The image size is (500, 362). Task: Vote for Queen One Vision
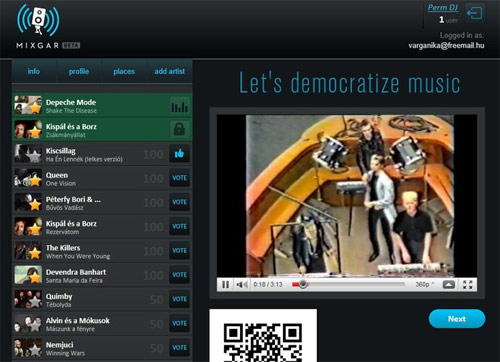pos(179,178)
